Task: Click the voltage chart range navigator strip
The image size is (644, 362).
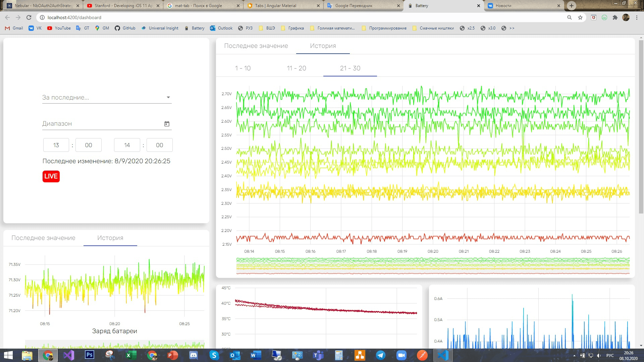Action: click(433, 266)
